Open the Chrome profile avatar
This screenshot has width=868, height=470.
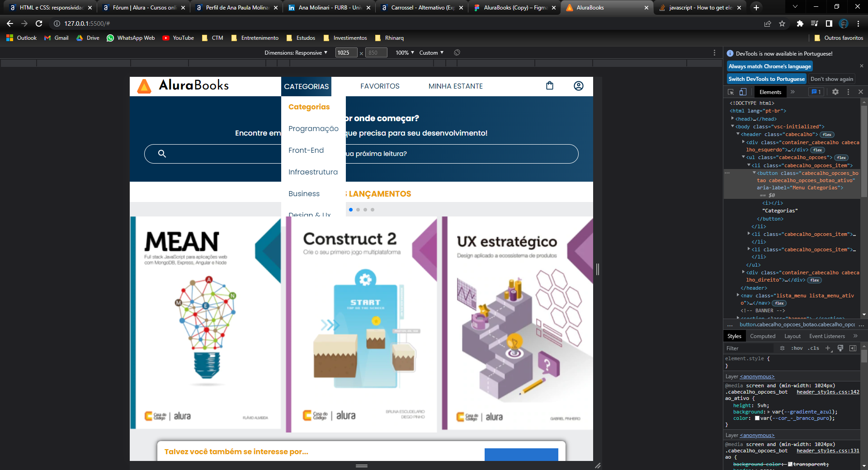tap(844, 23)
